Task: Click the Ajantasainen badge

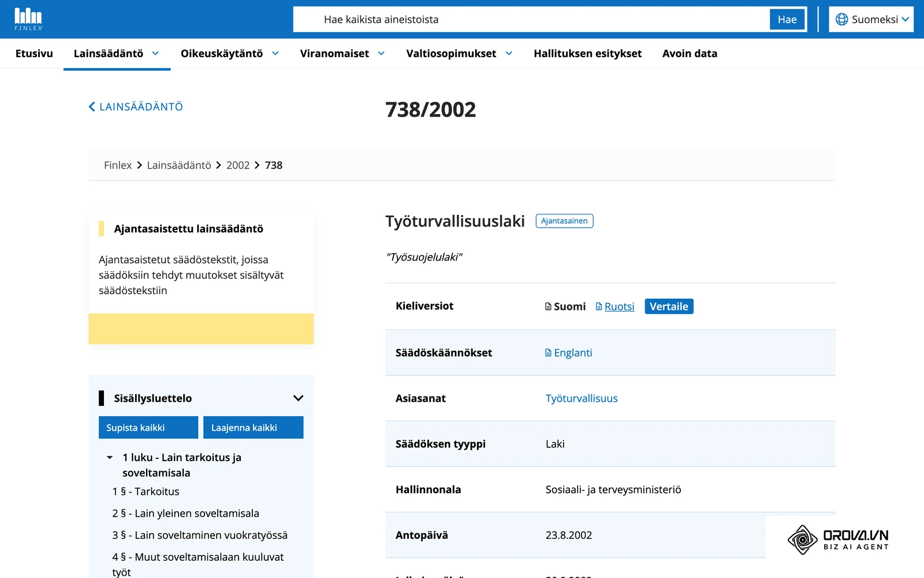Action: point(564,221)
